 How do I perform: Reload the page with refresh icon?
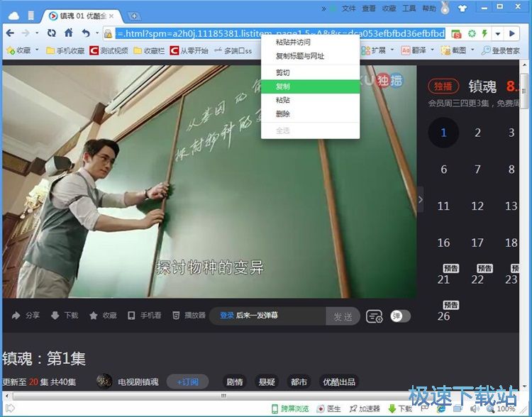coord(52,33)
